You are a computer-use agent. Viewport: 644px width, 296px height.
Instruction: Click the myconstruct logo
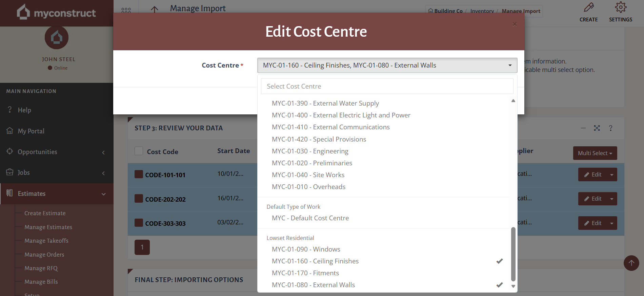(x=57, y=13)
